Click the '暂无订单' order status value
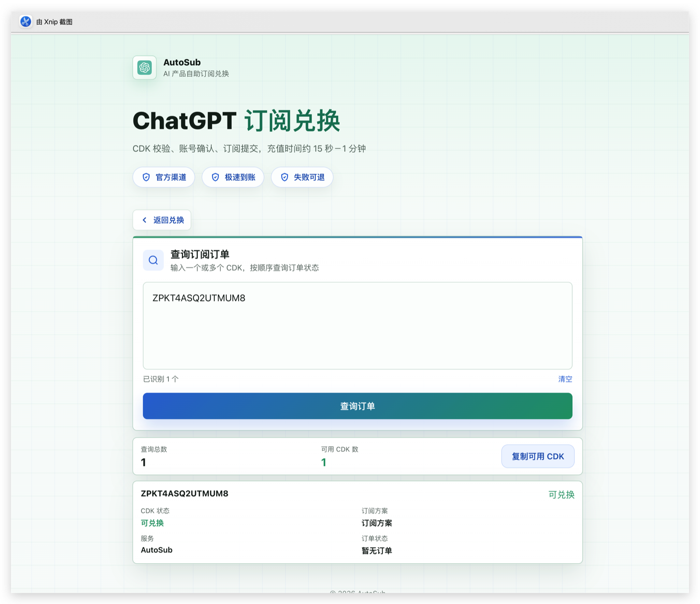Viewport: 700px width, 604px height. coord(377,551)
